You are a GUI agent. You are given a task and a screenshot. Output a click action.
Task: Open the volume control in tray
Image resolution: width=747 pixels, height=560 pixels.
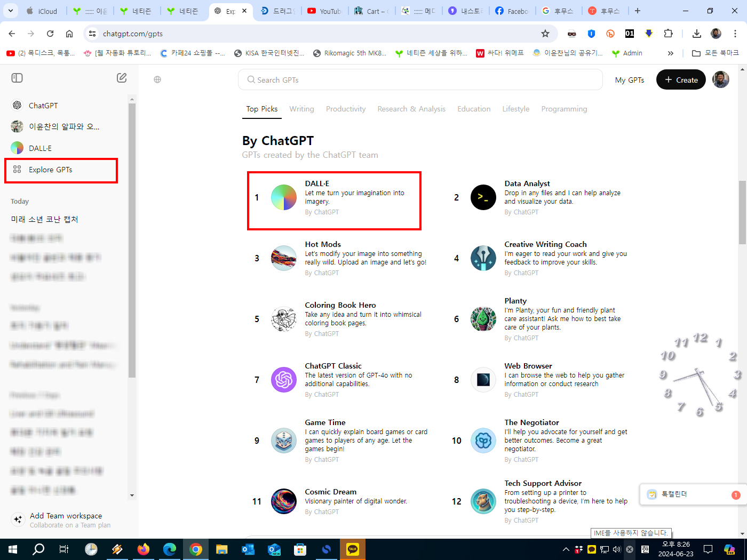(x=617, y=549)
